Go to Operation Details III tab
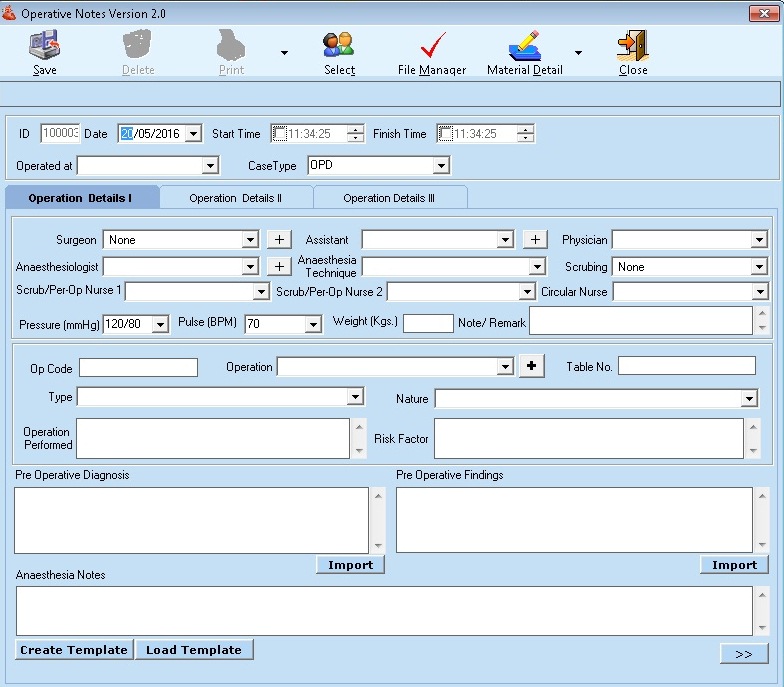Screen dimensions: 784x687 point(389,198)
